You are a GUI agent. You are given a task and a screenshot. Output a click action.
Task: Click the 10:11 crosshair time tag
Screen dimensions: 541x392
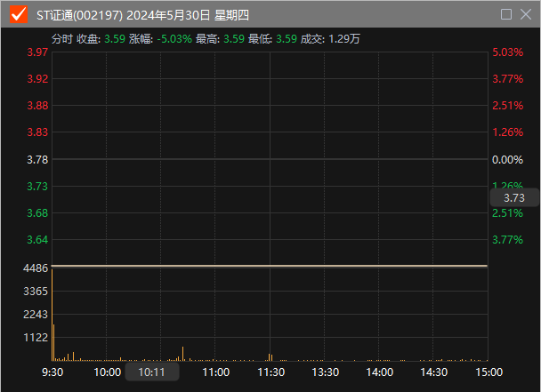pos(152,372)
